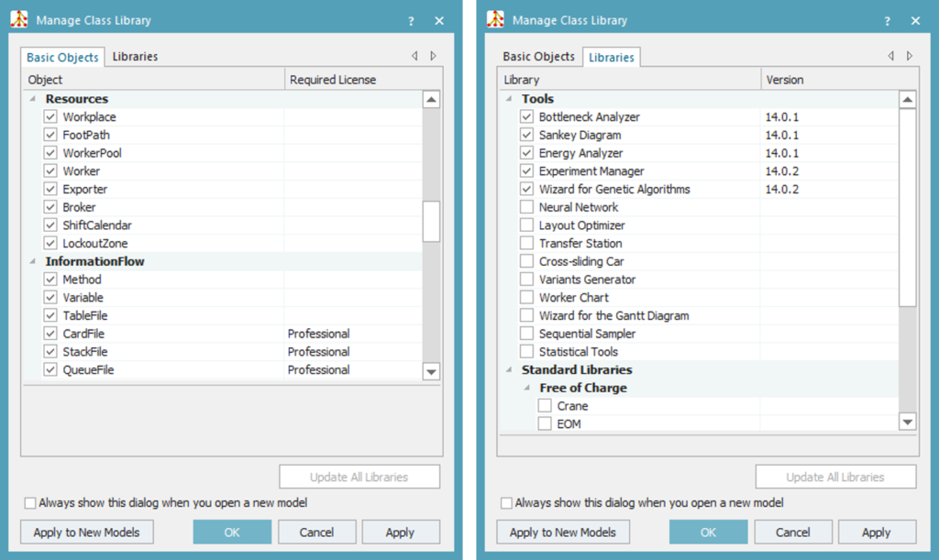Collapse the Free of Charge subgroup

pos(526,388)
